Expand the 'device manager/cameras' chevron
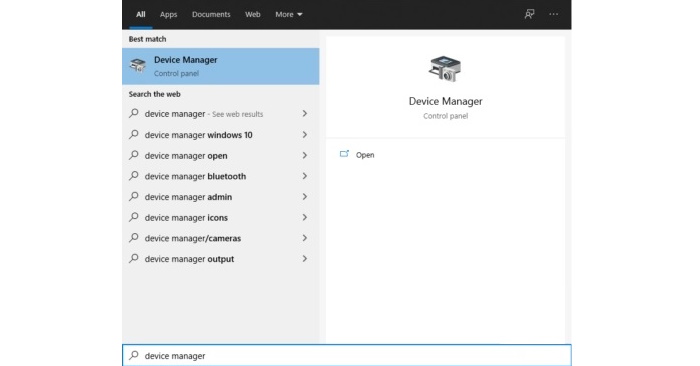The image size is (700, 366). click(304, 238)
